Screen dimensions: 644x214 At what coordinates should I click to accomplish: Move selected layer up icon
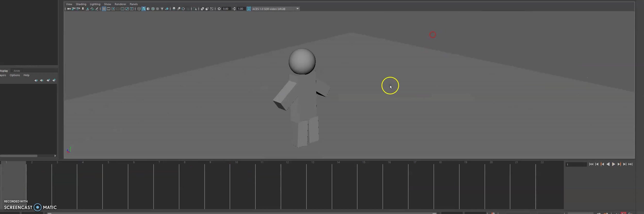(36, 80)
